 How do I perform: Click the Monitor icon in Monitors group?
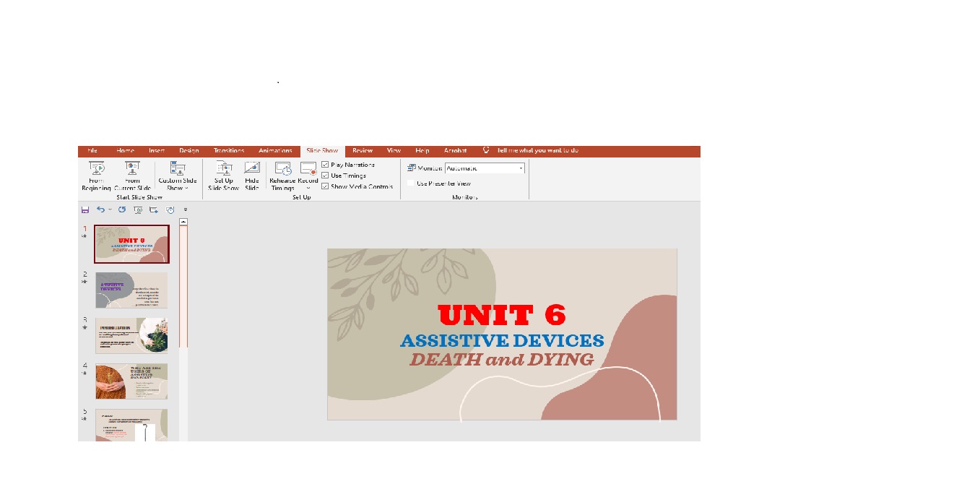pyautogui.click(x=412, y=168)
